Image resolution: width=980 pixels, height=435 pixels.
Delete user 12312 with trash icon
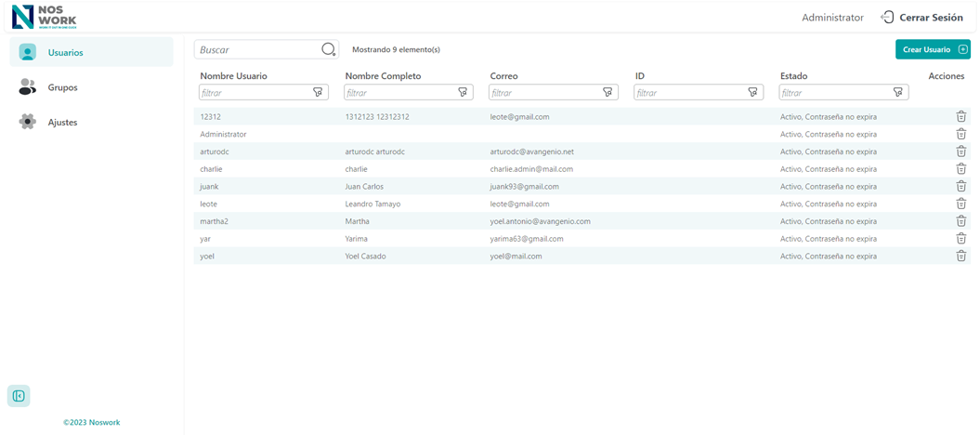961,116
